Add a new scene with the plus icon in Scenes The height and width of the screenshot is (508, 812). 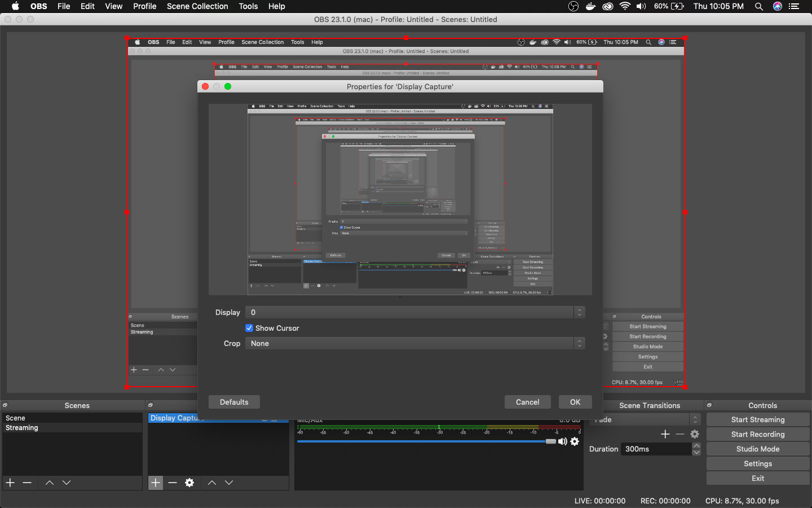10,483
